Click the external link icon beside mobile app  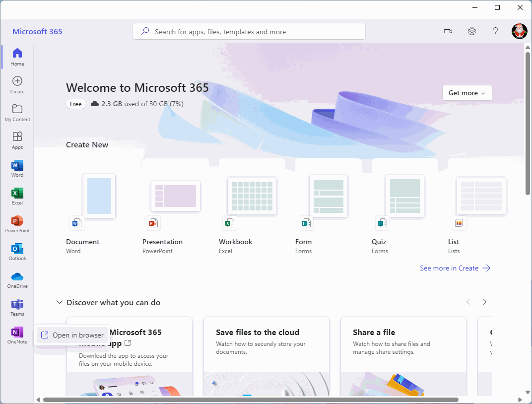coord(128,343)
